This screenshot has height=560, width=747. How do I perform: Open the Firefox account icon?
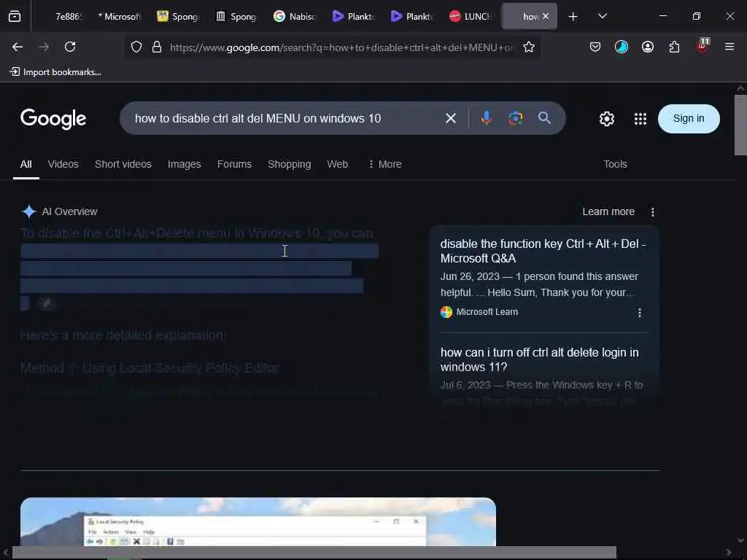coord(648,47)
